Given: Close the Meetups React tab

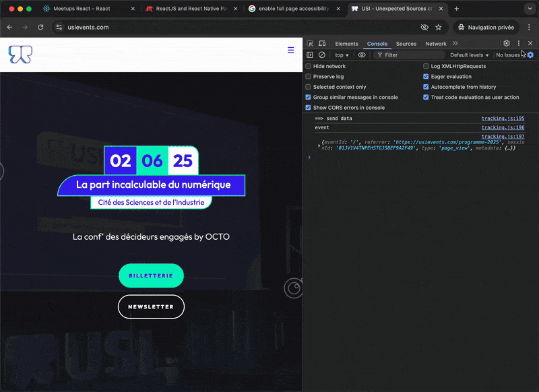Looking at the screenshot, I should click(133, 9).
